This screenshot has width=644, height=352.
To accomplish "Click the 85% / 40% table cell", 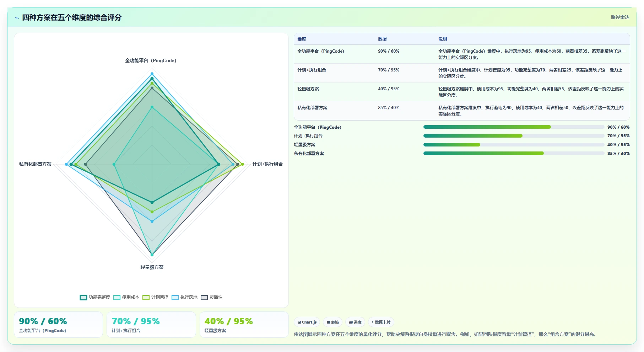I will click(389, 108).
